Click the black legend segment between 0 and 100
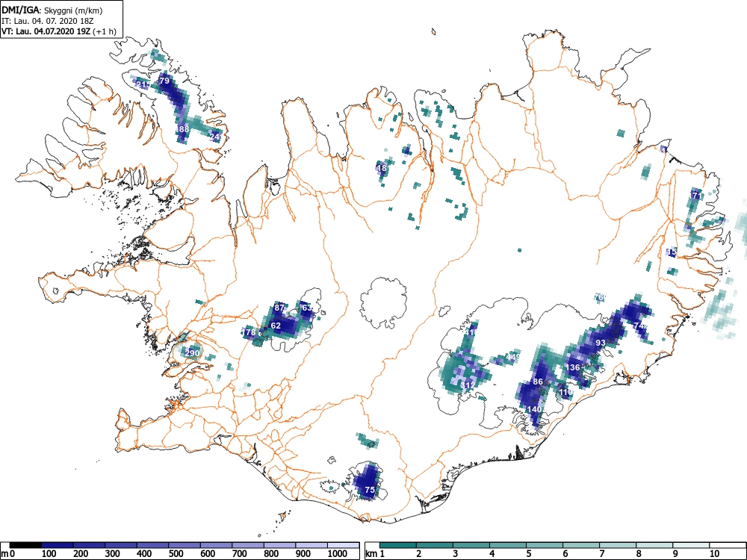The width and height of the screenshot is (747, 560). (25, 545)
